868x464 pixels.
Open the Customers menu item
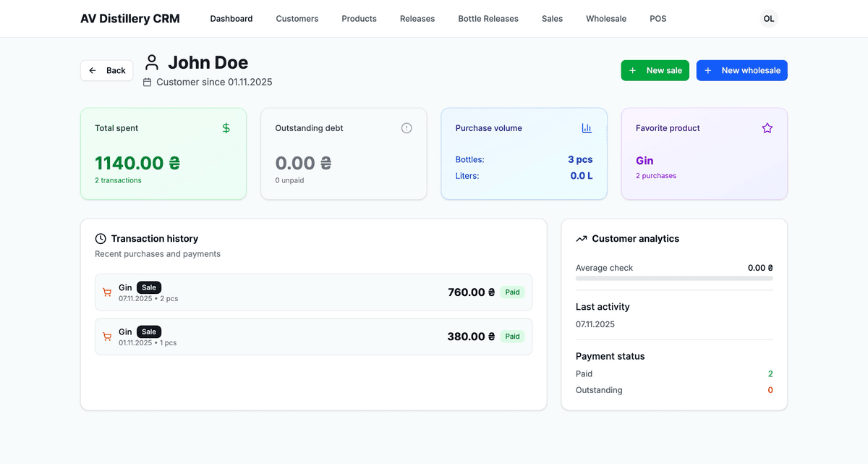pyautogui.click(x=297, y=19)
